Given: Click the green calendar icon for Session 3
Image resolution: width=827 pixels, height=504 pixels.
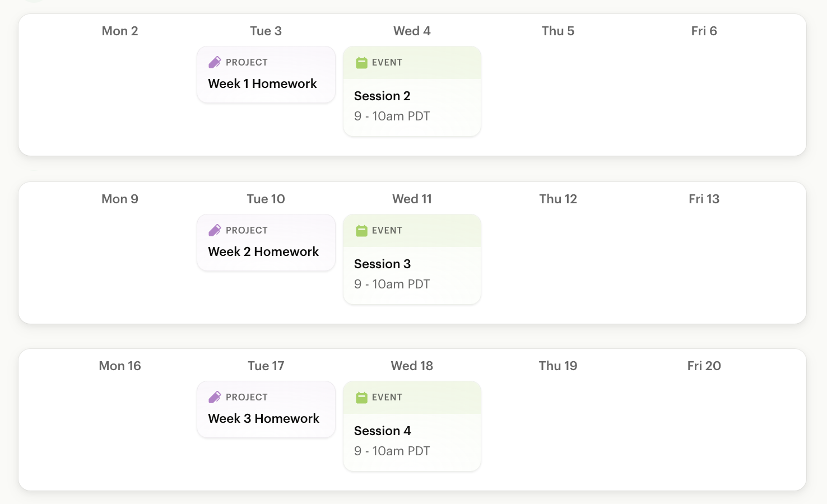Looking at the screenshot, I should click(361, 231).
